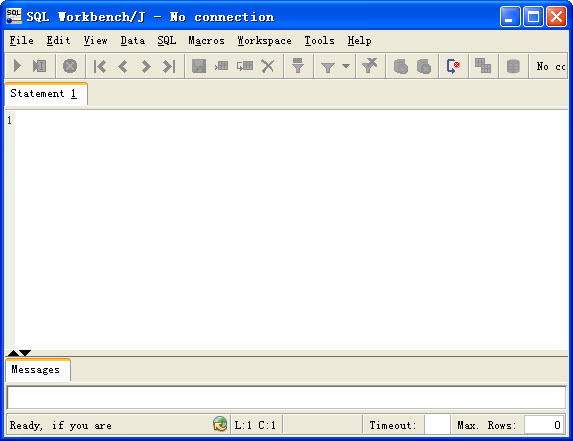
Task: Click the Commit database icon
Action: (401, 66)
